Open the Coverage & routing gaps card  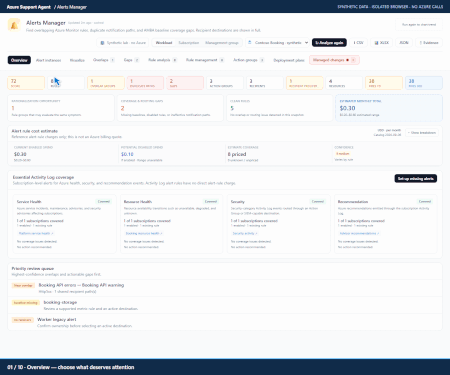(x=170, y=108)
